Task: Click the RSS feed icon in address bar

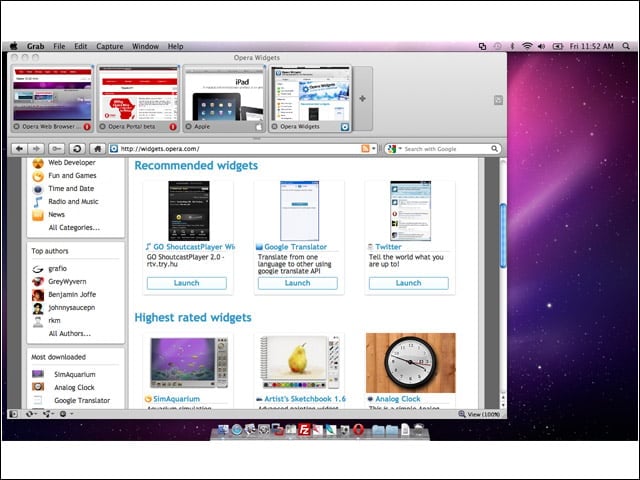Action: (x=365, y=149)
